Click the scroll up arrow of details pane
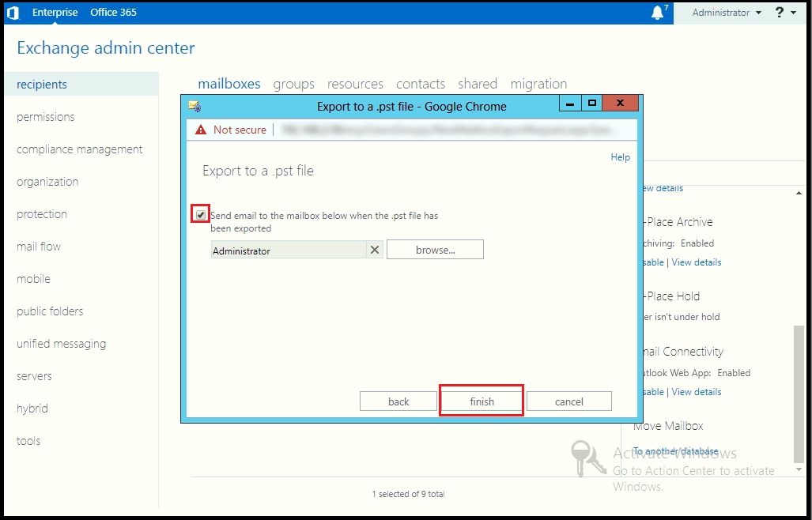Viewport: 812px width, 520px height. pos(799,193)
